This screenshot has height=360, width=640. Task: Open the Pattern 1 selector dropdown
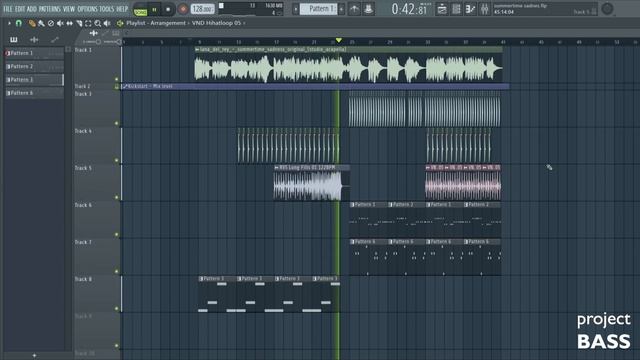(x=318, y=9)
